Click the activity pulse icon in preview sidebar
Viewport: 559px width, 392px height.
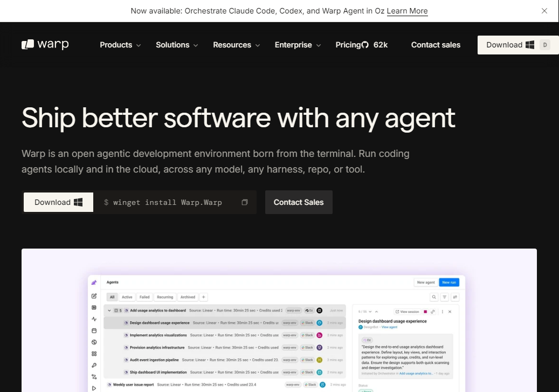pos(94,319)
